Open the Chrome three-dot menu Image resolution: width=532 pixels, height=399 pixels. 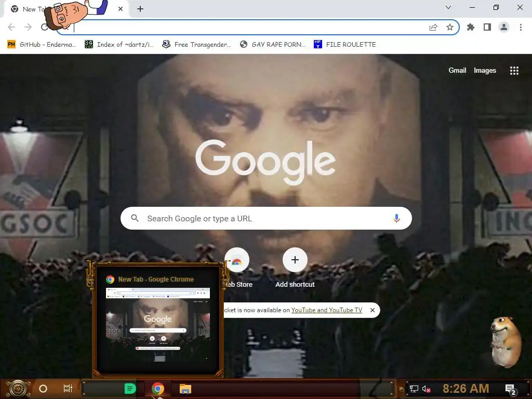[521, 27]
